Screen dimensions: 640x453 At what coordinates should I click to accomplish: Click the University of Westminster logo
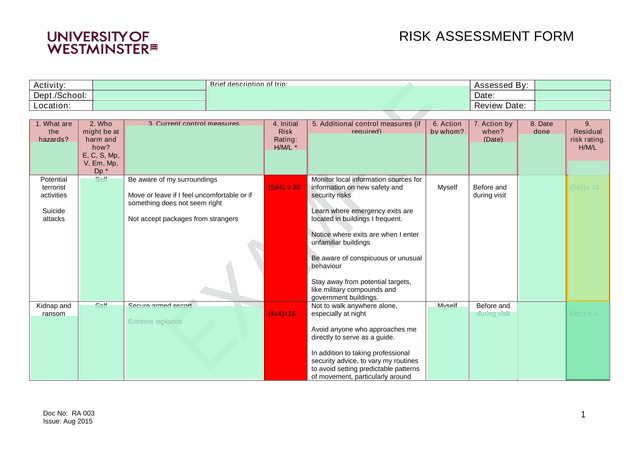click(x=102, y=41)
